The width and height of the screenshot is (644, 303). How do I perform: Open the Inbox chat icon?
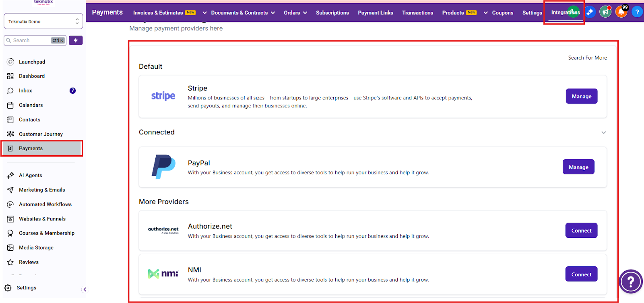click(x=10, y=91)
